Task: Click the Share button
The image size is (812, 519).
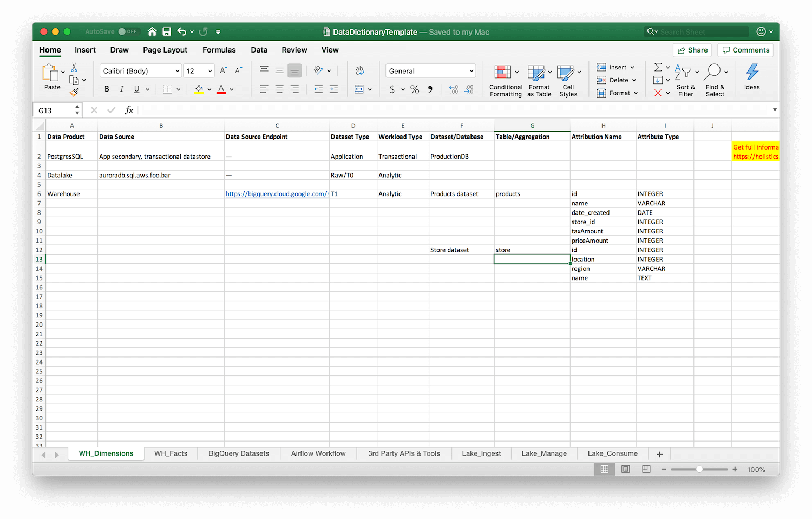Action: coord(692,50)
